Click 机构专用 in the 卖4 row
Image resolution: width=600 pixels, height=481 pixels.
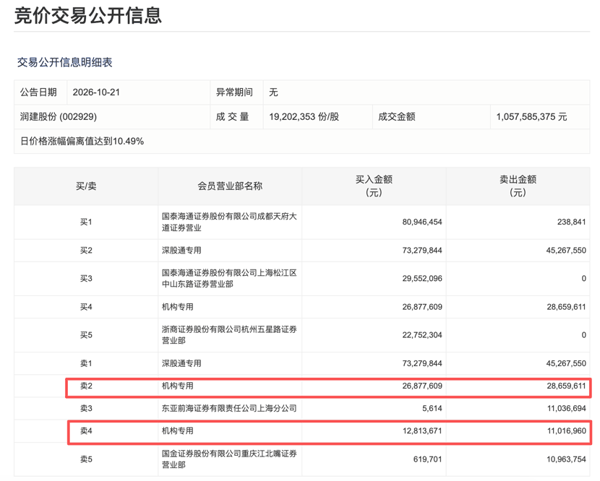click(x=178, y=431)
